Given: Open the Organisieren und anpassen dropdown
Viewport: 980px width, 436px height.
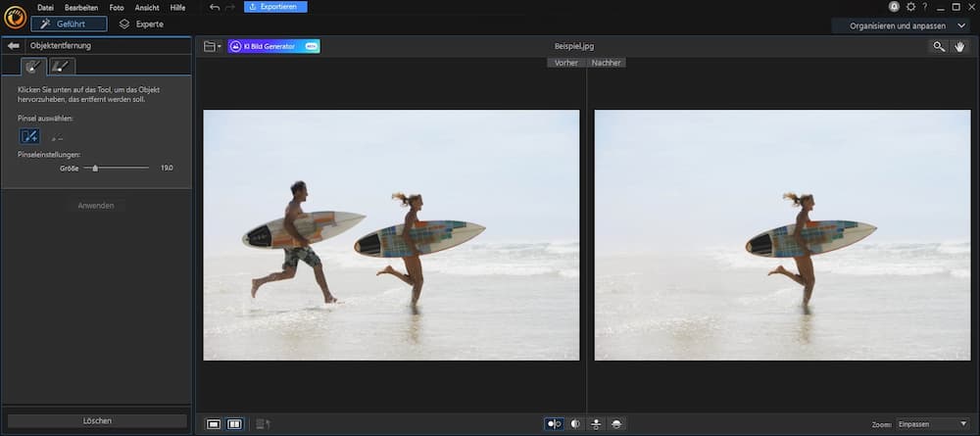Looking at the screenshot, I should 902,25.
